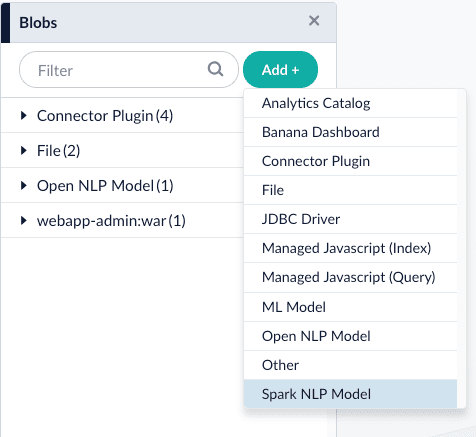Image resolution: width=476 pixels, height=437 pixels.
Task: Click the "webapp-admin:war (1)" row label
Action: [111, 221]
